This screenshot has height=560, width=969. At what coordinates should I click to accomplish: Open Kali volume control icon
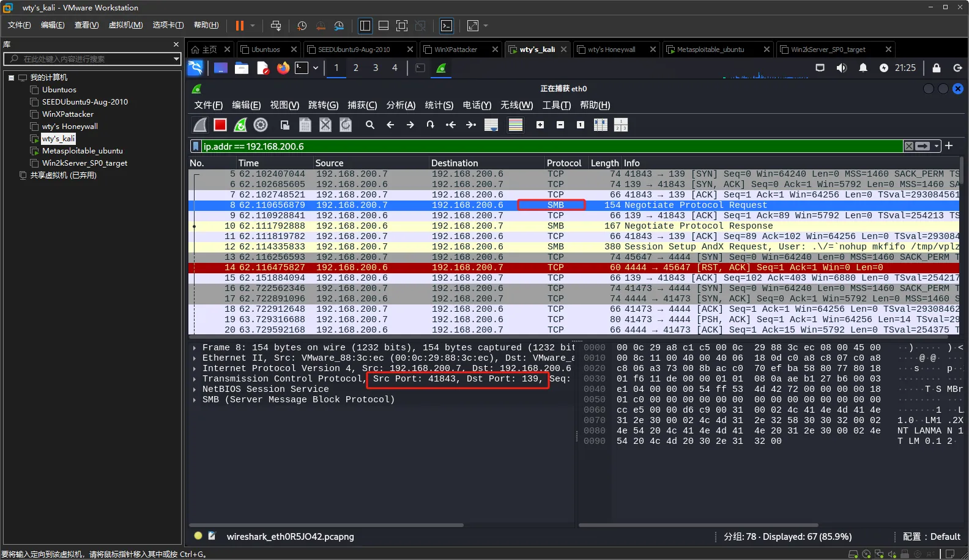[x=842, y=68]
